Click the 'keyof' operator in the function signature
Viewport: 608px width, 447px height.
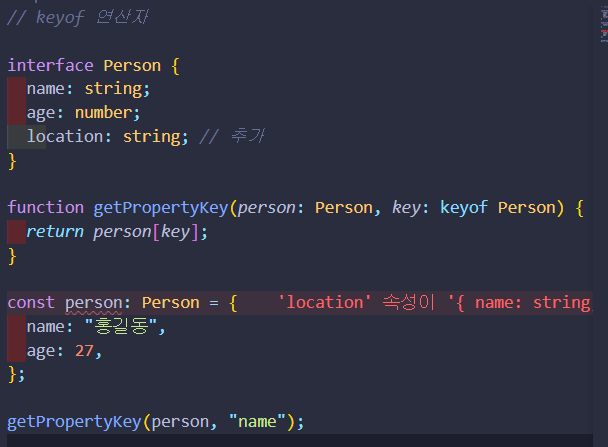(x=463, y=207)
